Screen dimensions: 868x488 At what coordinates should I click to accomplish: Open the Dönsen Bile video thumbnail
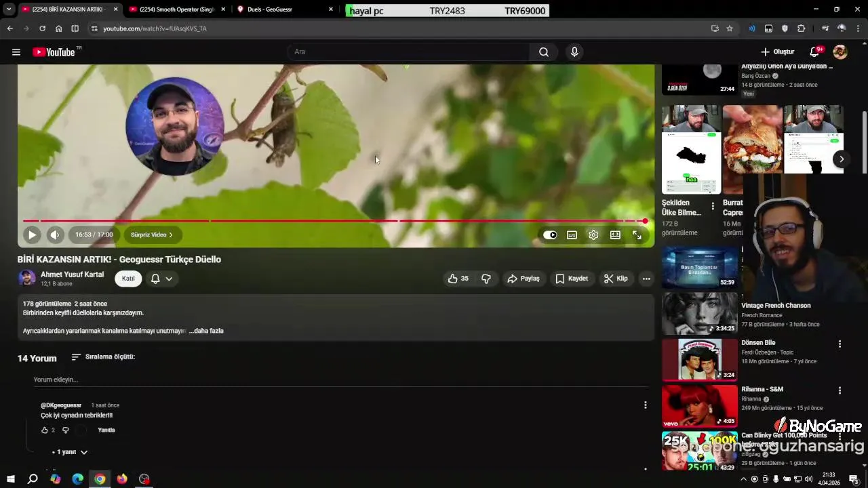coord(700,359)
